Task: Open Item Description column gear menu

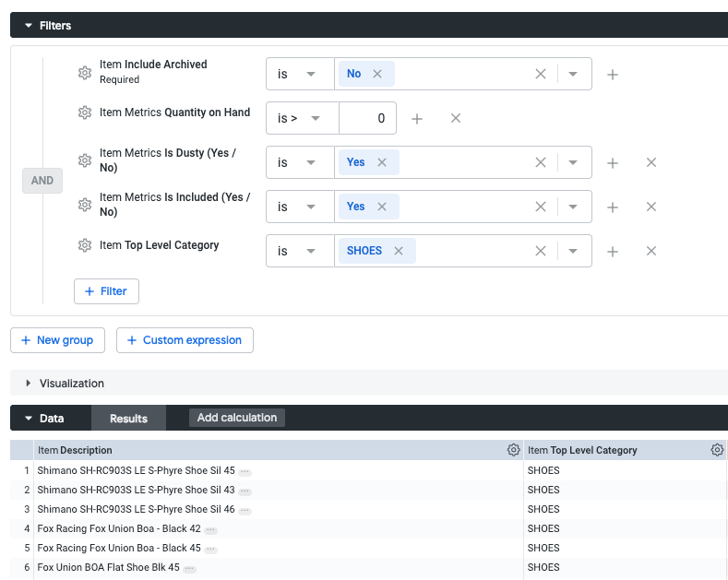Action: [513, 450]
